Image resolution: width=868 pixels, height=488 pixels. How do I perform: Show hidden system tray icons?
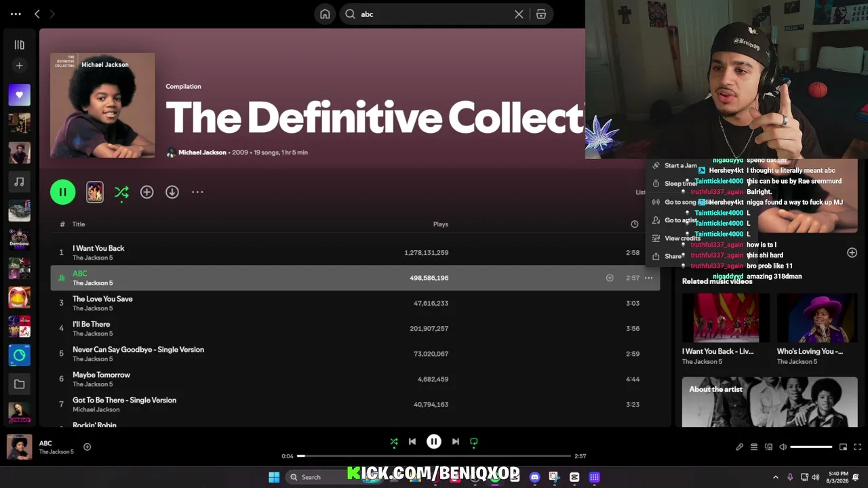(x=776, y=477)
